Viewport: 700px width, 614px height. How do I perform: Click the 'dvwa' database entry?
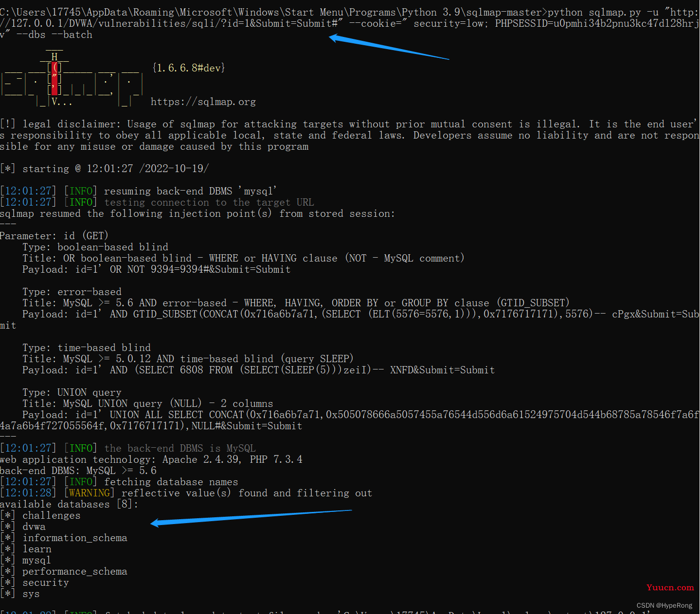(34, 526)
